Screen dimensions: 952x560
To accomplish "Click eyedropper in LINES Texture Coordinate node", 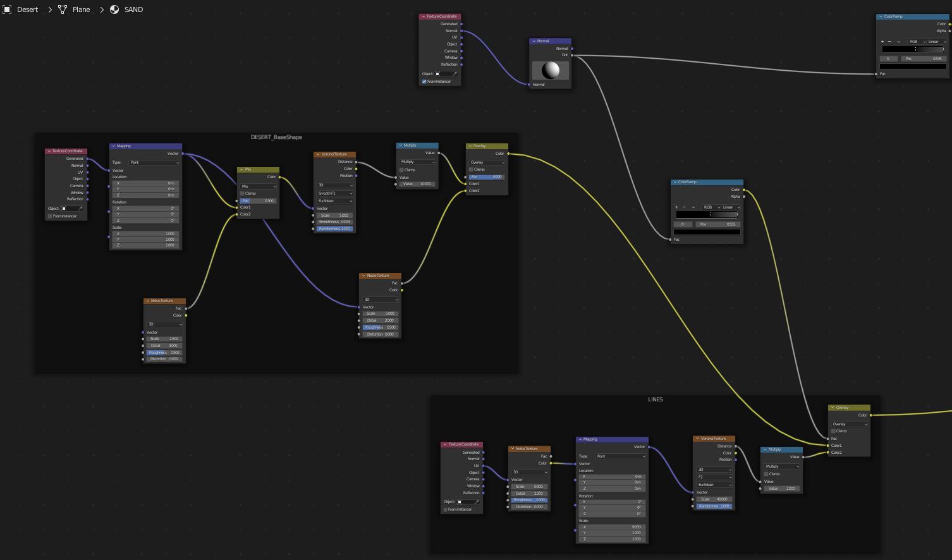I will click(477, 502).
